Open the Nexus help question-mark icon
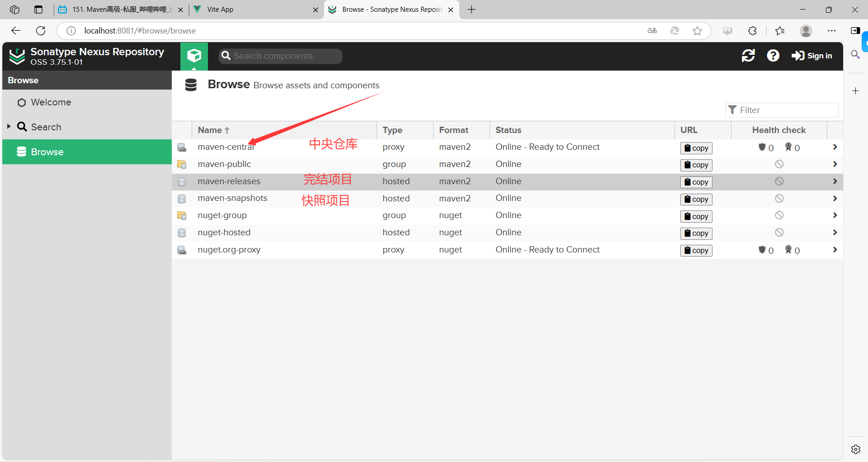 (773, 56)
